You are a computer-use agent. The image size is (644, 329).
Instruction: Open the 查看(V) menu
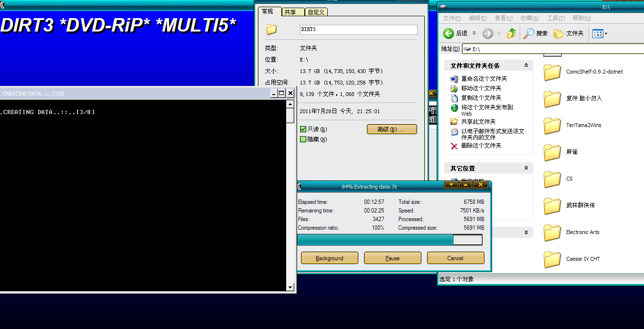[504, 18]
